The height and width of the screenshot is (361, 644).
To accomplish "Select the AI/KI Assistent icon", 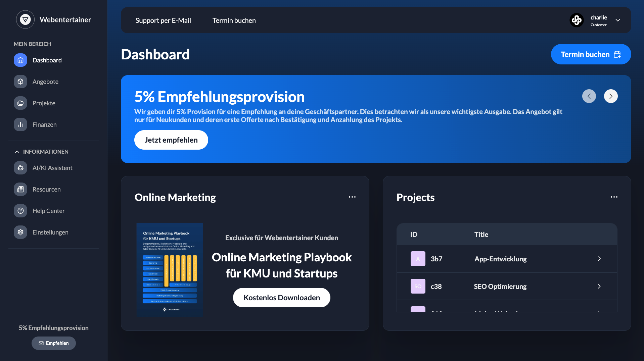I will 20,168.
